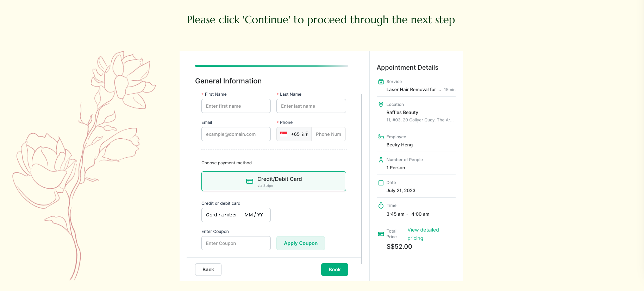Select Credit/Debit Card payment method
Image resolution: width=644 pixels, height=291 pixels.
tap(274, 181)
